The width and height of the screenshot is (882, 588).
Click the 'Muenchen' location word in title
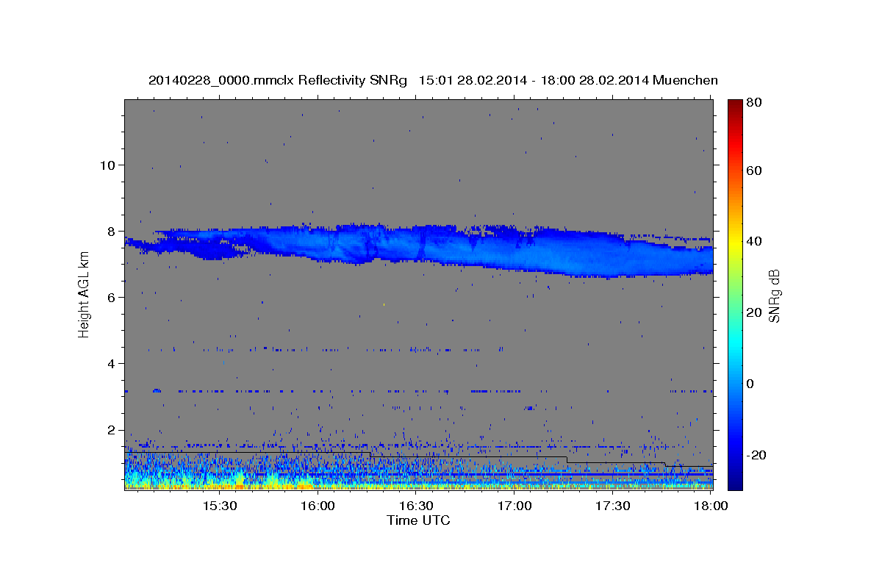(685, 80)
